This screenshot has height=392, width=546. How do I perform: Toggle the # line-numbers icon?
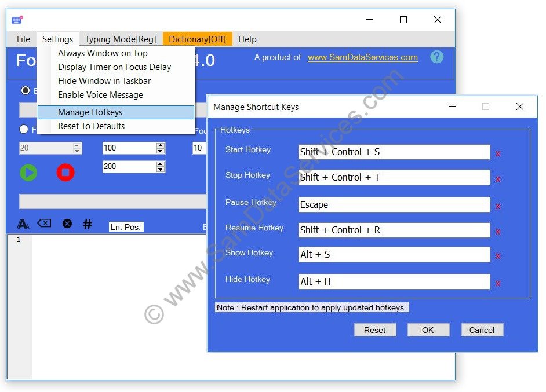click(x=88, y=224)
